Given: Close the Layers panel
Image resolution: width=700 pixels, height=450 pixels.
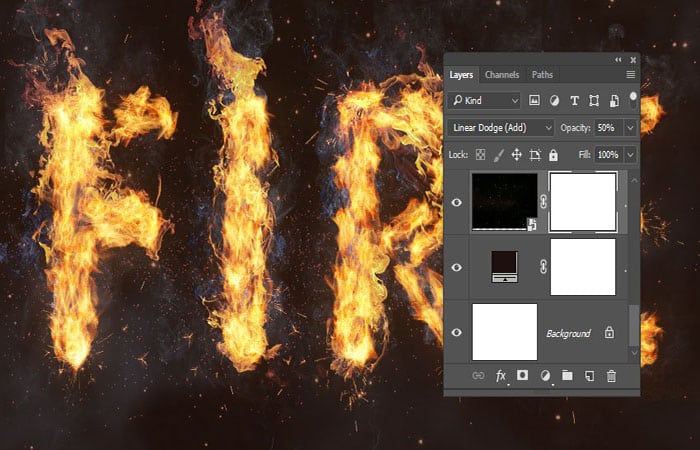Looking at the screenshot, I should (x=633, y=59).
